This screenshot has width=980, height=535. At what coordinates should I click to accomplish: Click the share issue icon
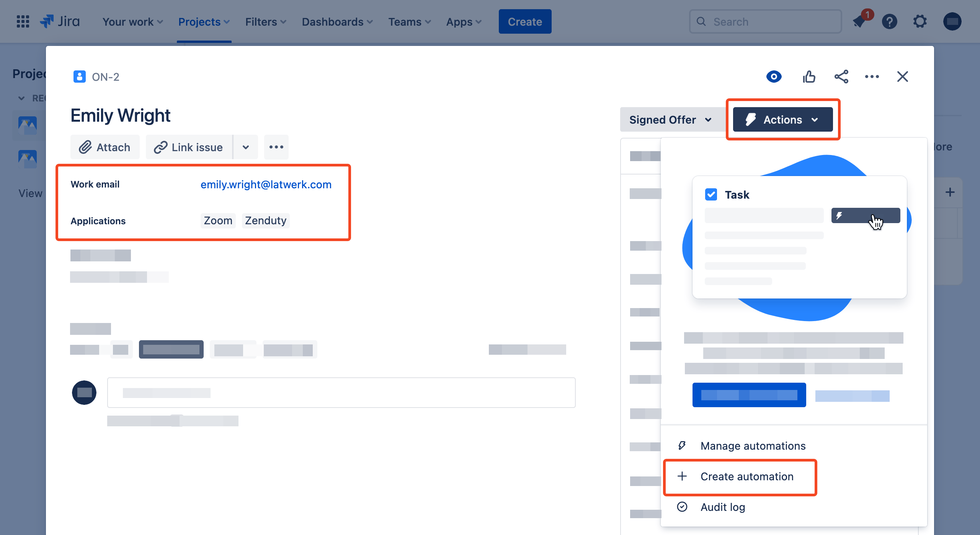[x=841, y=77]
